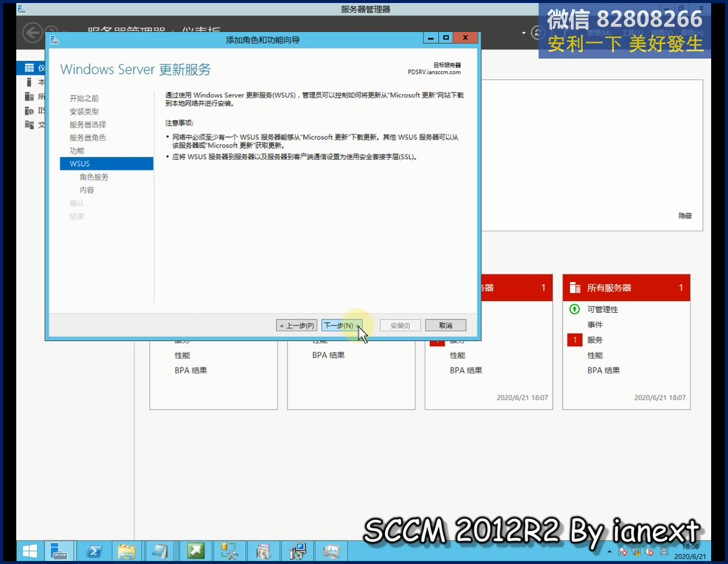Go to the 功能 wizard step
The height and width of the screenshot is (564, 728).
(77, 151)
